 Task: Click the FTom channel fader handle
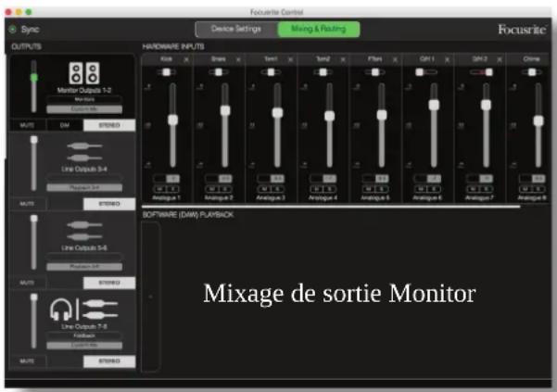[382, 115]
